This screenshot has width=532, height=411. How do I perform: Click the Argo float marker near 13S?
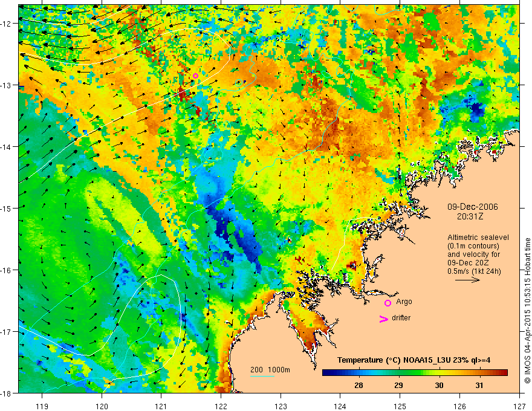coord(195,76)
